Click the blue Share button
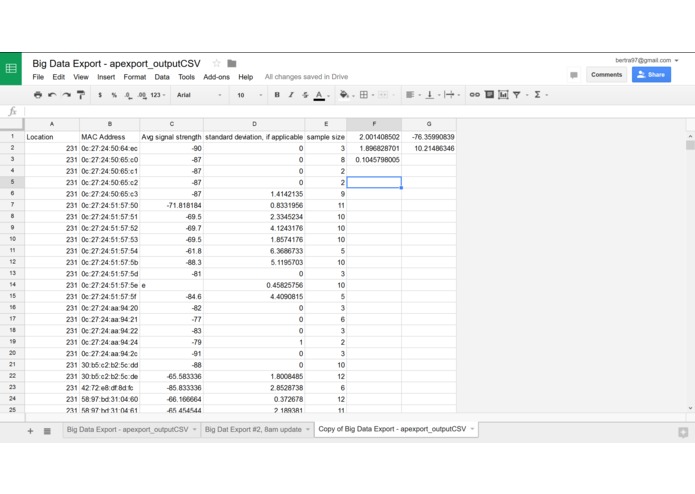 651,74
